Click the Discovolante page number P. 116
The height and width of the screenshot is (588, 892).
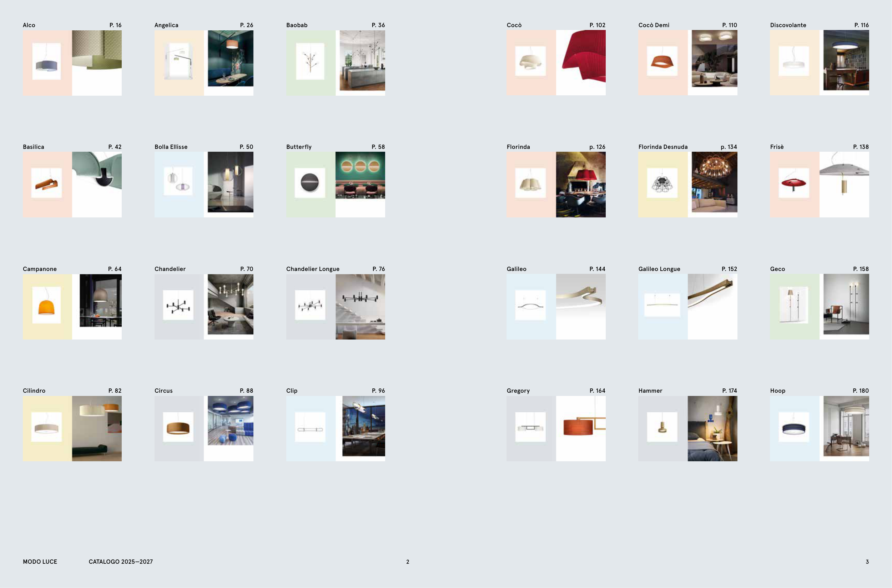(x=861, y=25)
